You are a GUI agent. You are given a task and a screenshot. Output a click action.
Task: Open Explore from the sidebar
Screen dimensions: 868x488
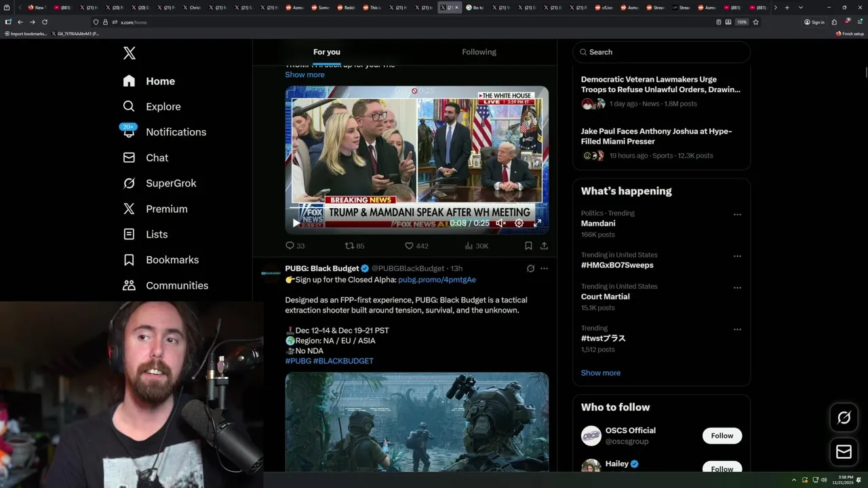click(x=151, y=106)
